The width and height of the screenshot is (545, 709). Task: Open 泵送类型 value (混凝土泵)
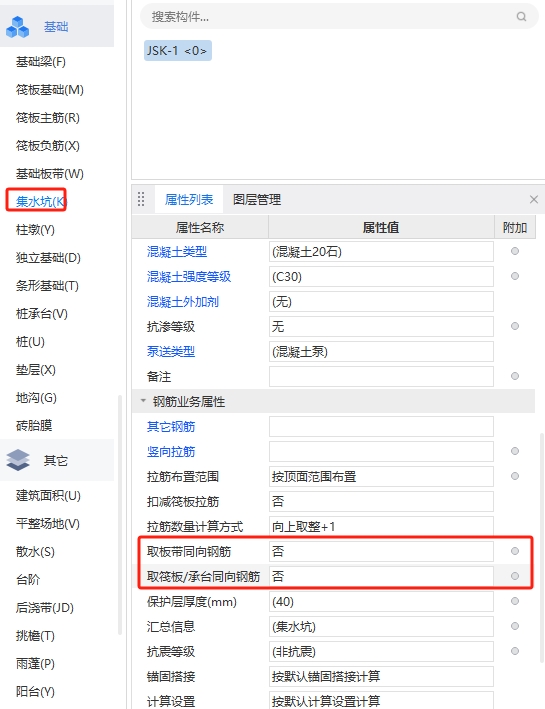381,351
